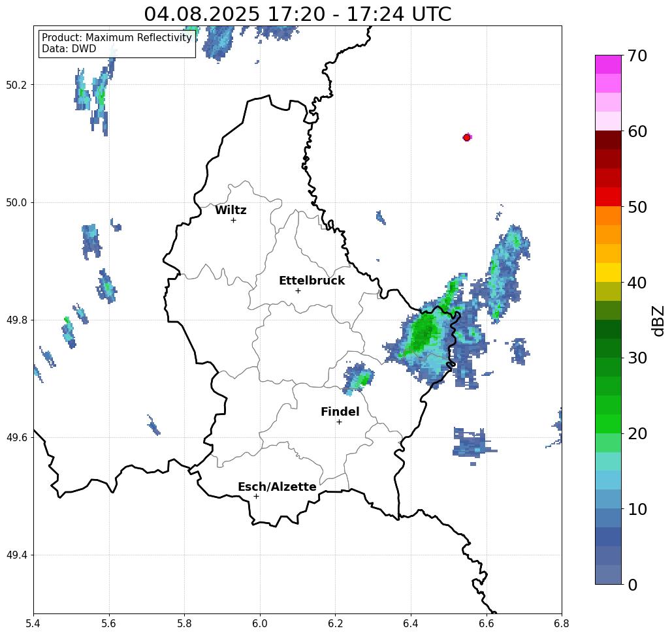Click the latitude 49.8 axis label
The image size is (672, 635).
point(16,320)
